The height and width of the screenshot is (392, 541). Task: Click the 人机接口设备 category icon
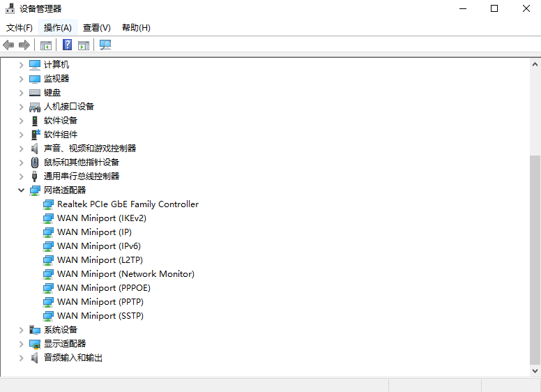[35, 107]
